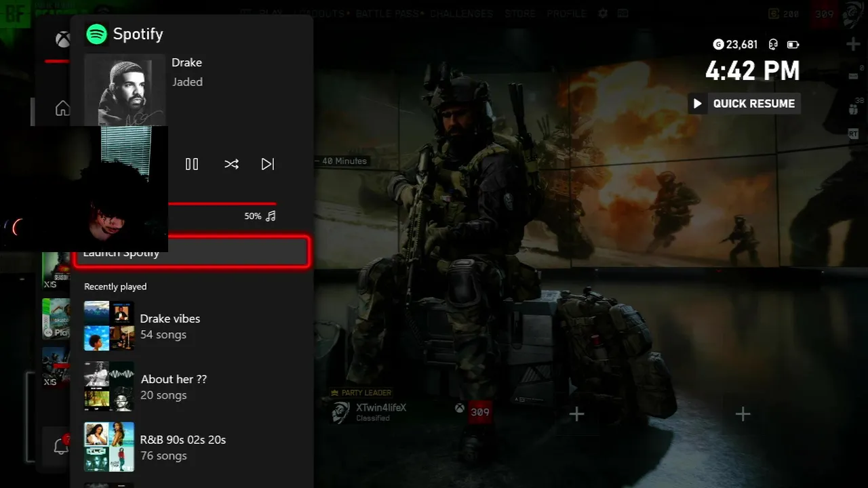This screenshot has height=488, width=868.
Task: Open the About her ?? playlist
Action: 192,386
